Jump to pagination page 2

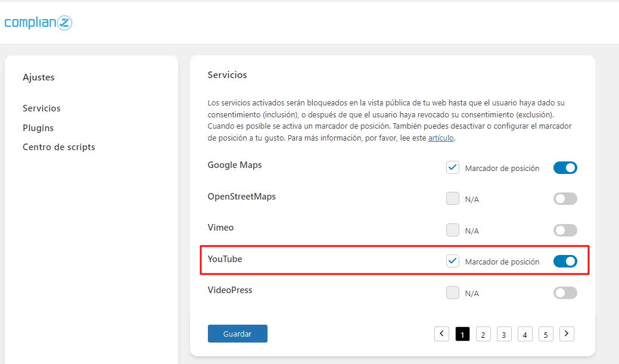tap(483, 334)
